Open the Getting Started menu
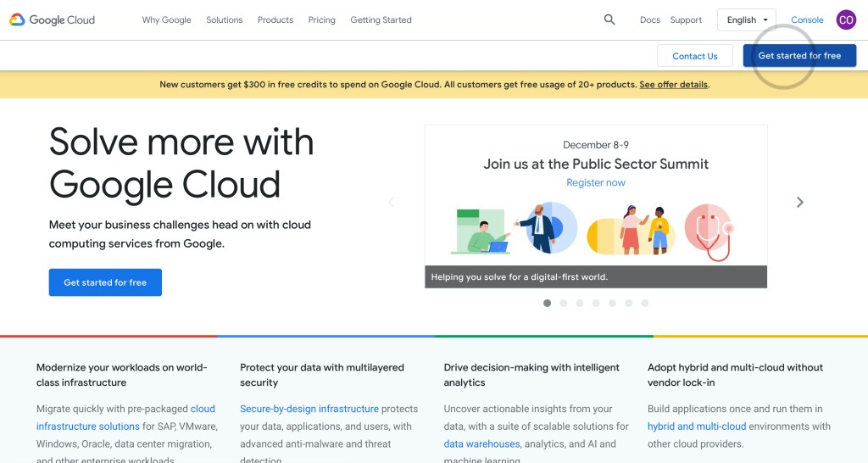The width and height of the screenshot is (868, 463). 381,20
